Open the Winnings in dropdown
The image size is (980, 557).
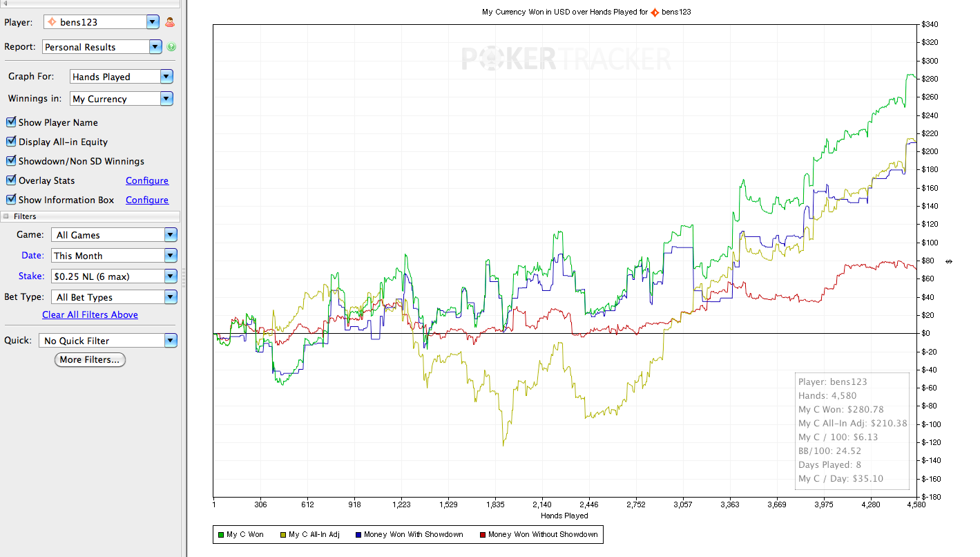pyautogui.click(x=122, y=99)
